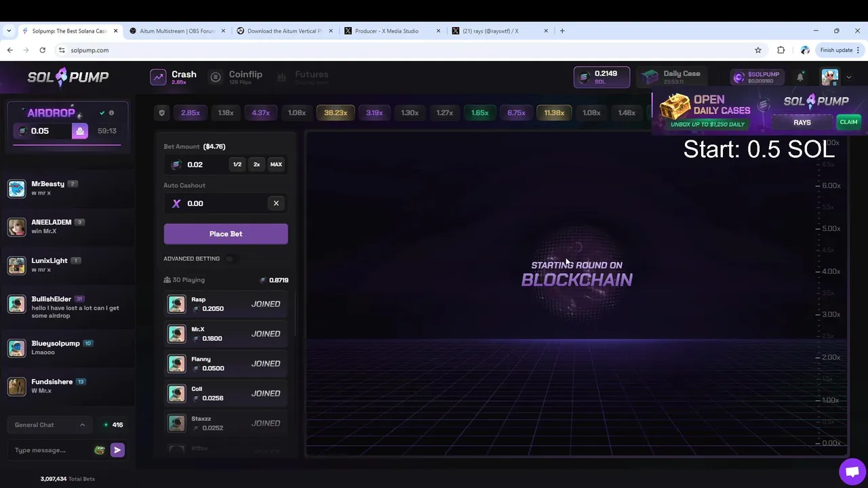The height and width of the screenshot is (488, 868).
Task: Click the airdrop deposit icon button
Action: [x=80, y=131]
